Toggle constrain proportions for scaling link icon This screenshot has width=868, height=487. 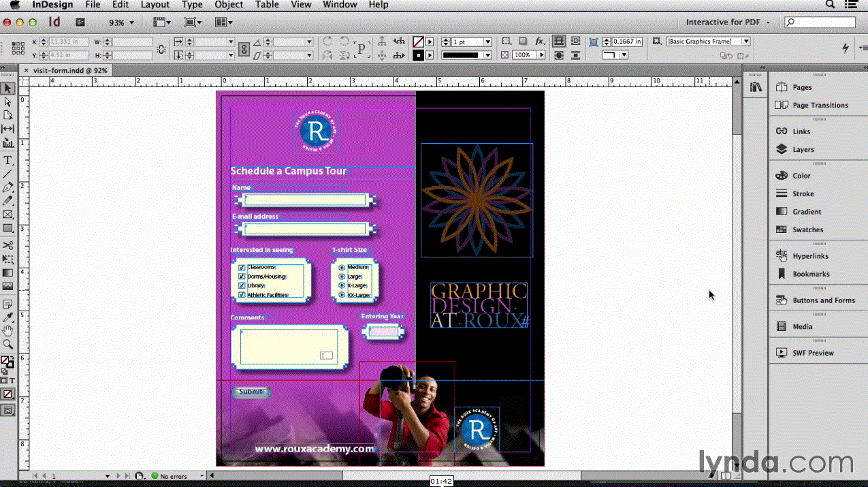coord(244,49)
